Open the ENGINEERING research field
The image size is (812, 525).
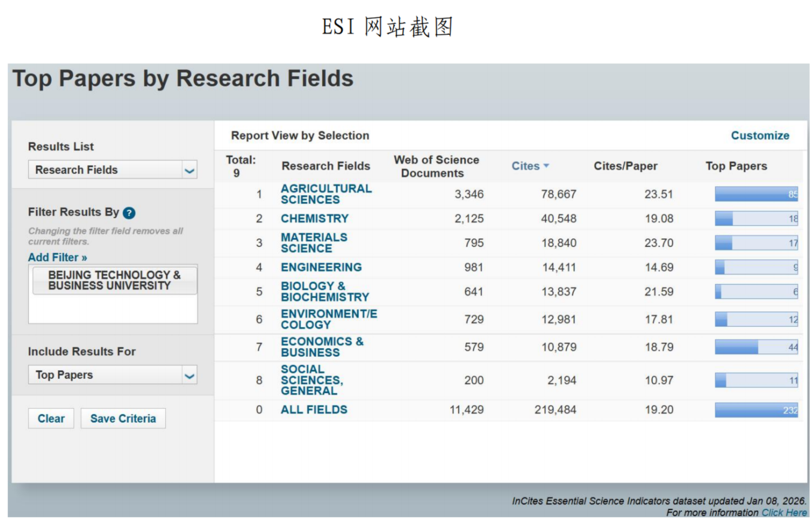click(321, 267)
